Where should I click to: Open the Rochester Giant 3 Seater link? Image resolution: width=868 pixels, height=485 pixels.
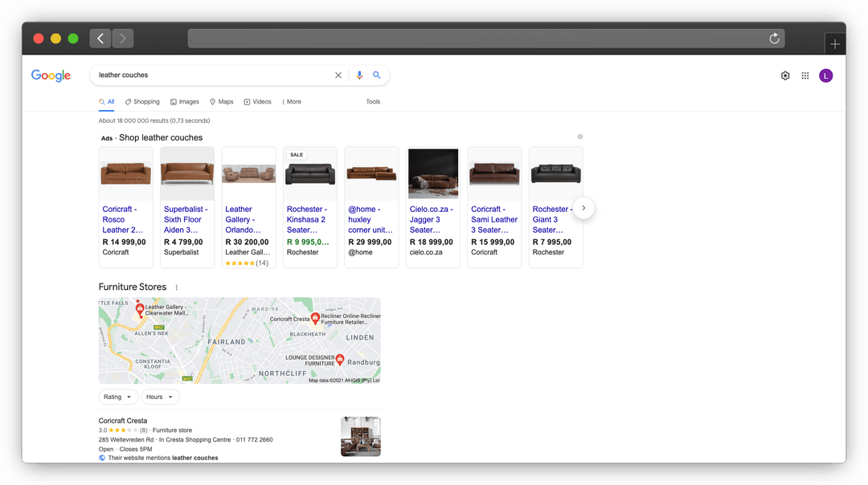tap(552, 219)
